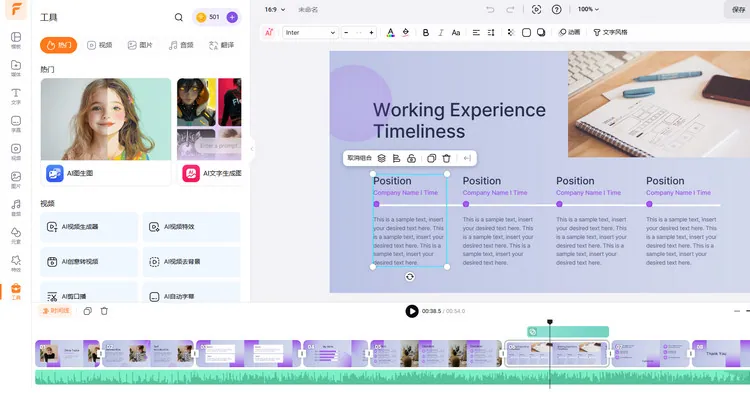Open the 文字 text sidebar panel

(x=16, y=96)
